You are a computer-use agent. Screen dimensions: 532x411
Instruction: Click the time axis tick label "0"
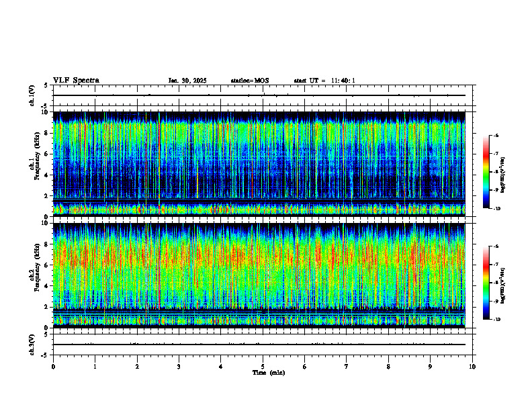[x=53, y=367]
